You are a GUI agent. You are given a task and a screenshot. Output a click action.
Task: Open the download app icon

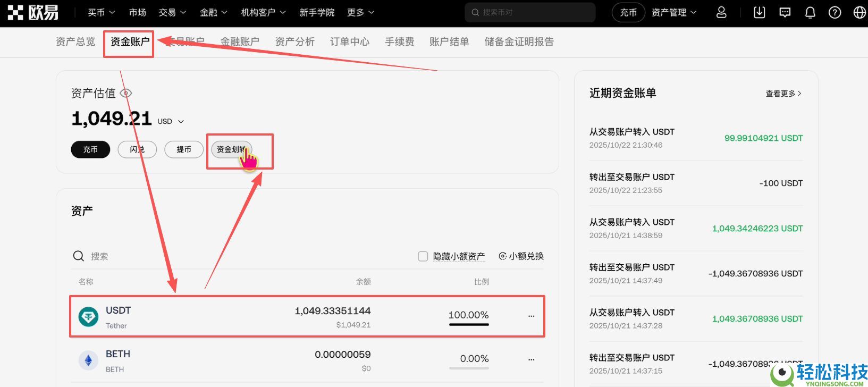coord(760,12)
